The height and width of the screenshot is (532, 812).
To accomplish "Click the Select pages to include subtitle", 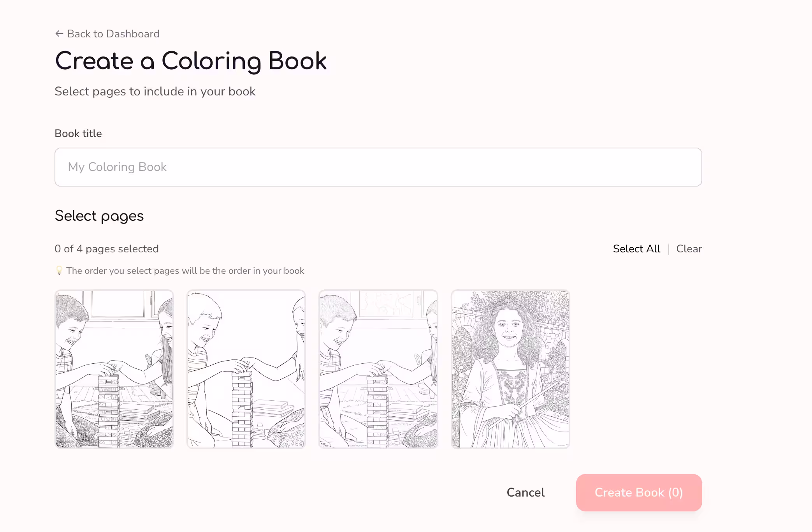I will click(155, 92).
